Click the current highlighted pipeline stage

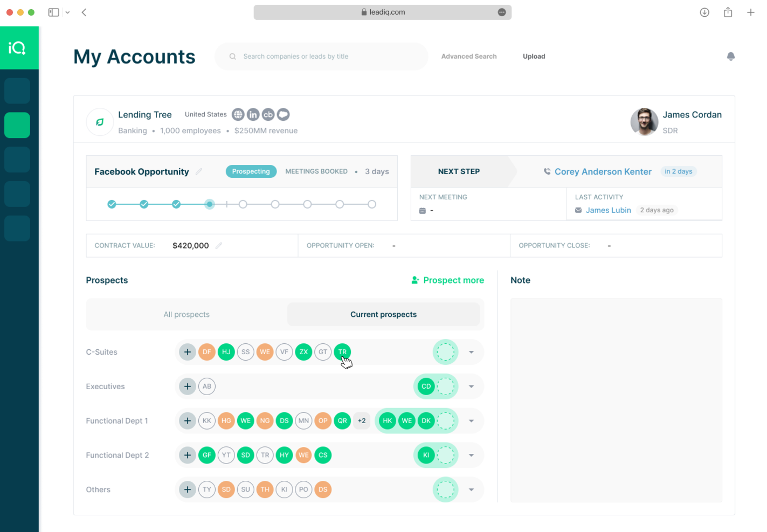click(x=210, y=204)
